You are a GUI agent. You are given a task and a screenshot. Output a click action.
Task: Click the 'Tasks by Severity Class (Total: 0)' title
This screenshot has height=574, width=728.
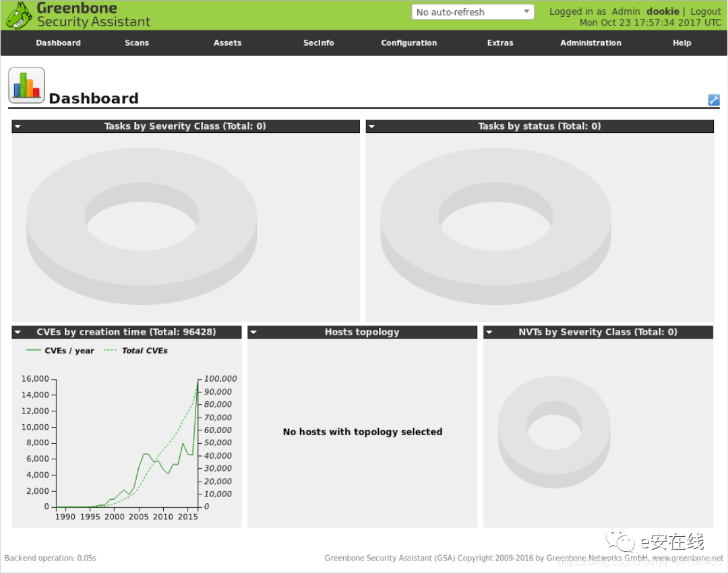tap(185, 126)
